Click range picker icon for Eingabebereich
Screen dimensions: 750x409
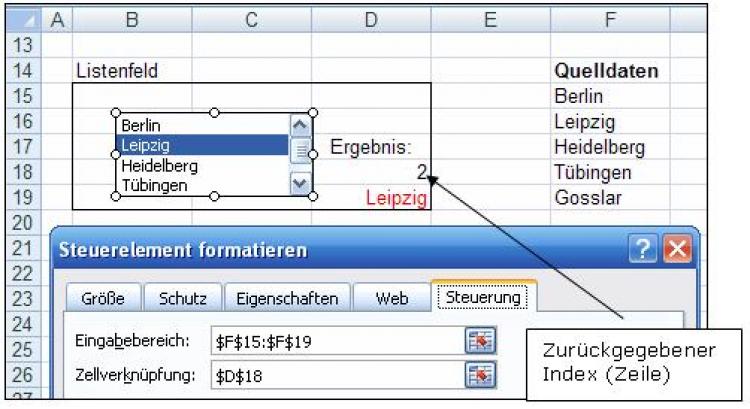[482, 340]
